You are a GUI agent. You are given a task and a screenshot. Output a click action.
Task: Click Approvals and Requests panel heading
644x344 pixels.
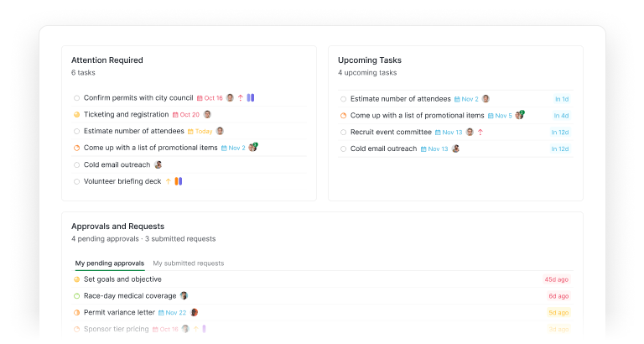(x=118, y=227)
